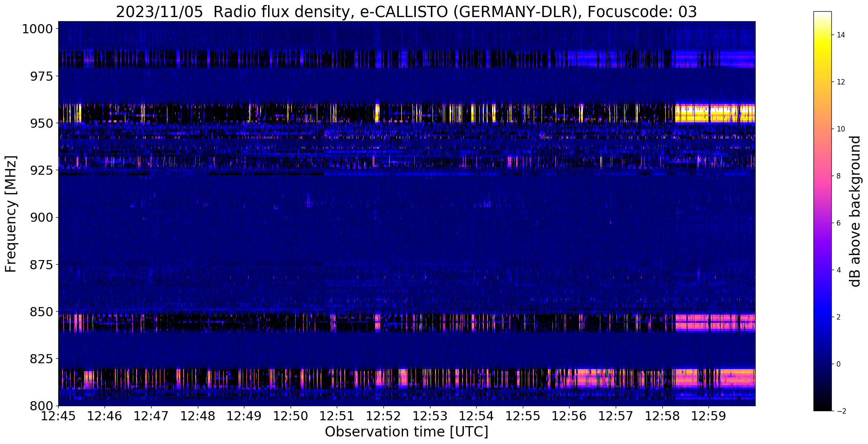868x444 pixels.
Task: Click the 12:51 time tick label
Action: click(x=337, y=416)
